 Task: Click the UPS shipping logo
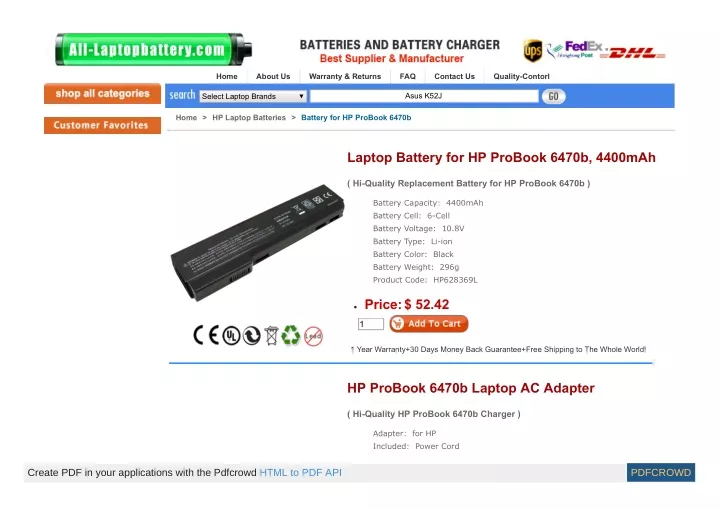pos(532,51)
